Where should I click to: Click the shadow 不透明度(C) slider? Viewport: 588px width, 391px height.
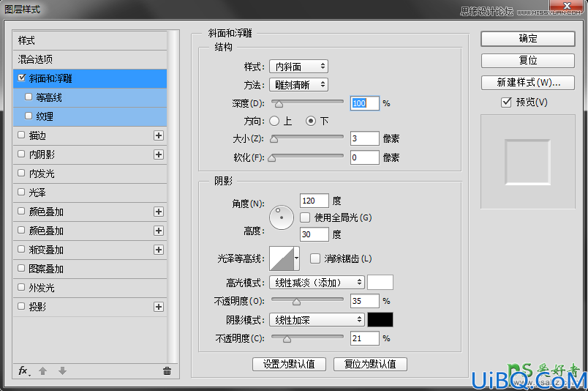click(307, 337)
